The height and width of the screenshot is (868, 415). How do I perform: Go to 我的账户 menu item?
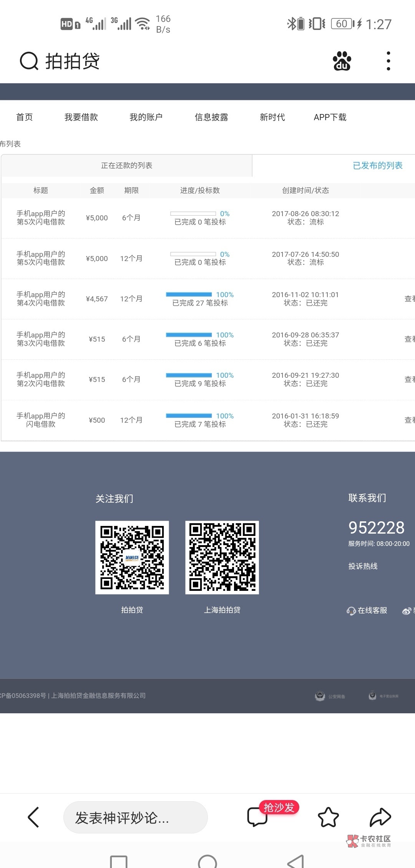(146, 117)
